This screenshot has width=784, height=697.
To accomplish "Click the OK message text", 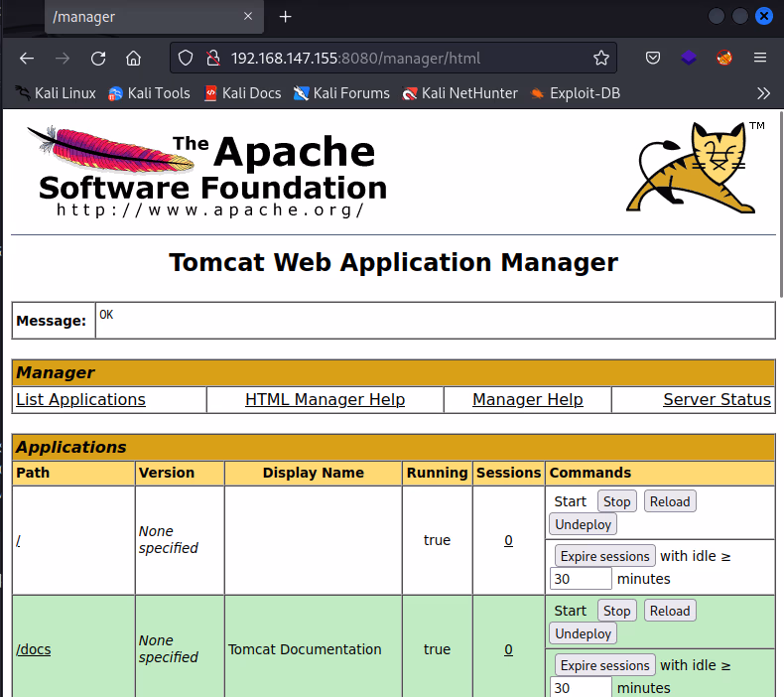I will coord(106,315).
